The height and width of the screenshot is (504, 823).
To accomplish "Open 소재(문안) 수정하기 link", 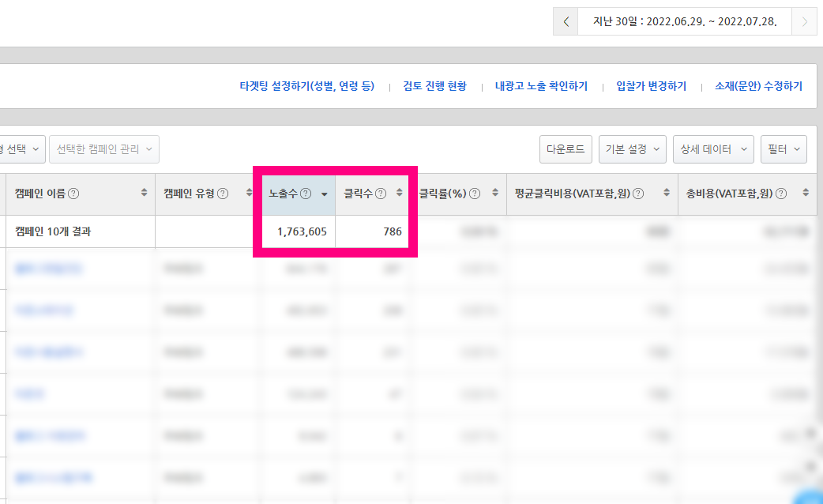I will [x=758, y=86].
